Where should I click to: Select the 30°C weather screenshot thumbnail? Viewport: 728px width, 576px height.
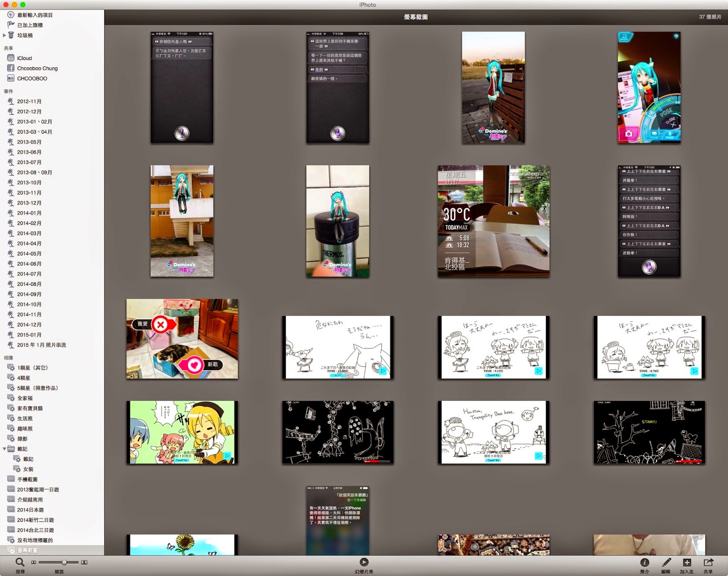(x=494, y=221)
